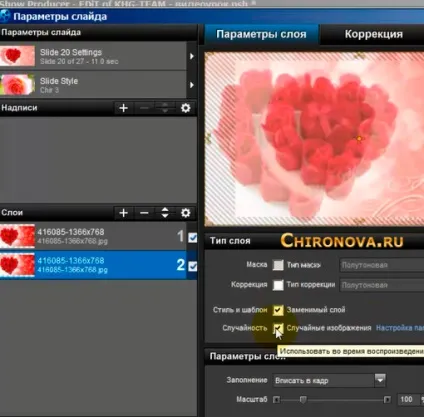The height and width of the screenshot is (417, 424).
Task: Open Тип маски dropdown
Action: [x=382, y=265]
